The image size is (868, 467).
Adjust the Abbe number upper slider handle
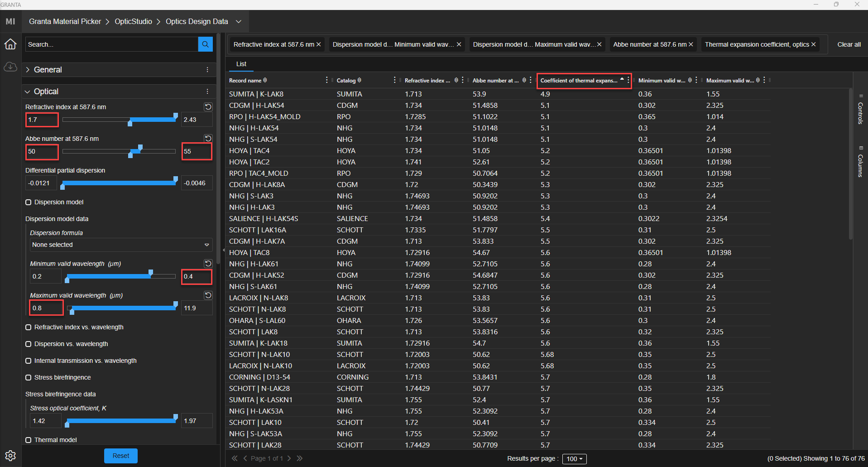(140, 148)
